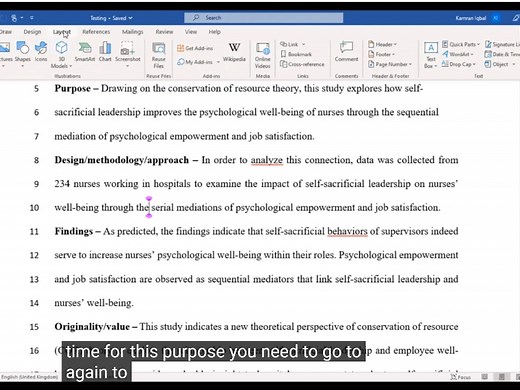Insert Date & Time
The image size is (520, 390).
point(502,54)
